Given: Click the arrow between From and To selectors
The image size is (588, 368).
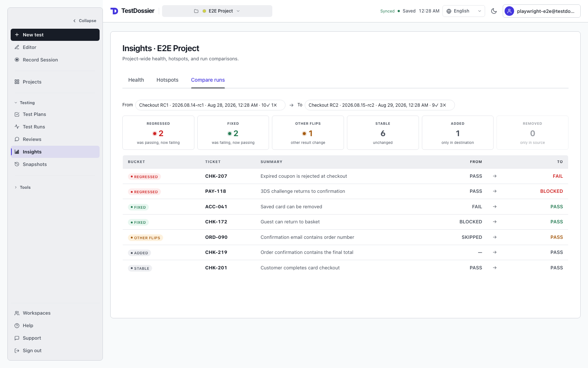Looking at the screenshot, I should click(x=291, y=105).
